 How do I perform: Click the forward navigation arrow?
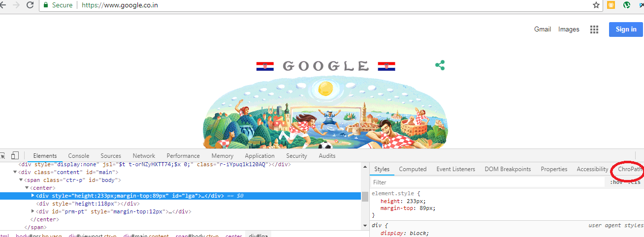pyautogui.click(x=16, y=5)
